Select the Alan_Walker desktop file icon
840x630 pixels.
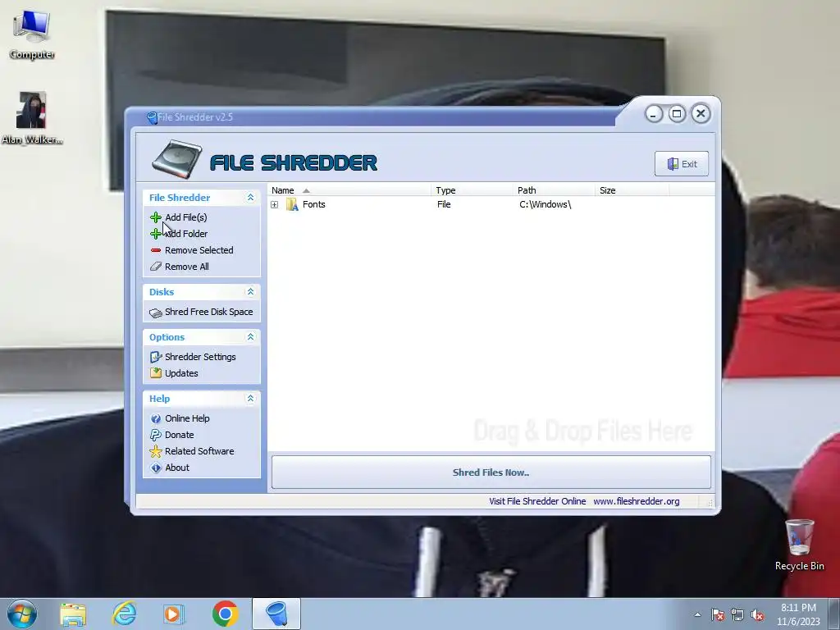[32, 118]
